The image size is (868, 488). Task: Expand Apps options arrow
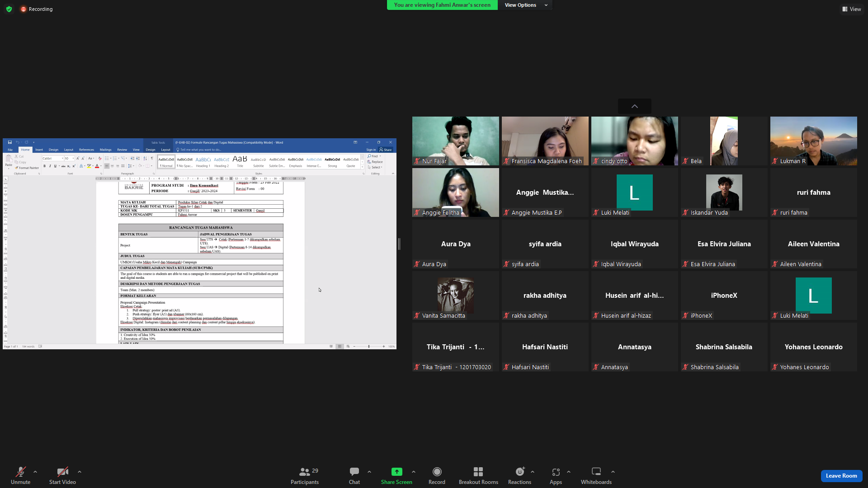coord(569,472)
